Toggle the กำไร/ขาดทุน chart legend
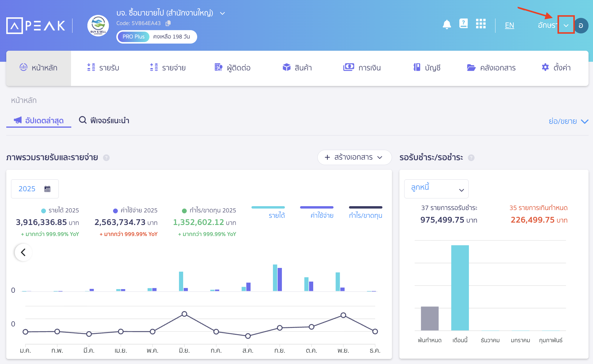The width and height of the screenshot is (593, 364). tap(365, 212)
